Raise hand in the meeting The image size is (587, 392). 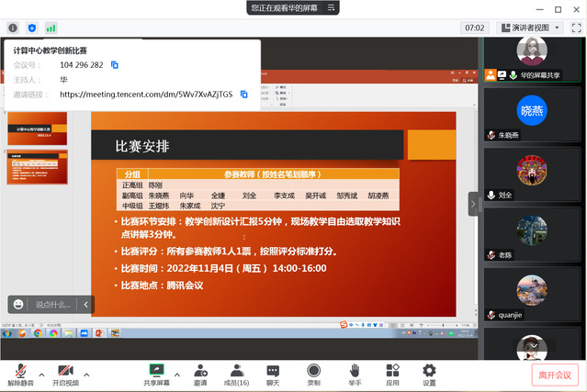[354, 372]
